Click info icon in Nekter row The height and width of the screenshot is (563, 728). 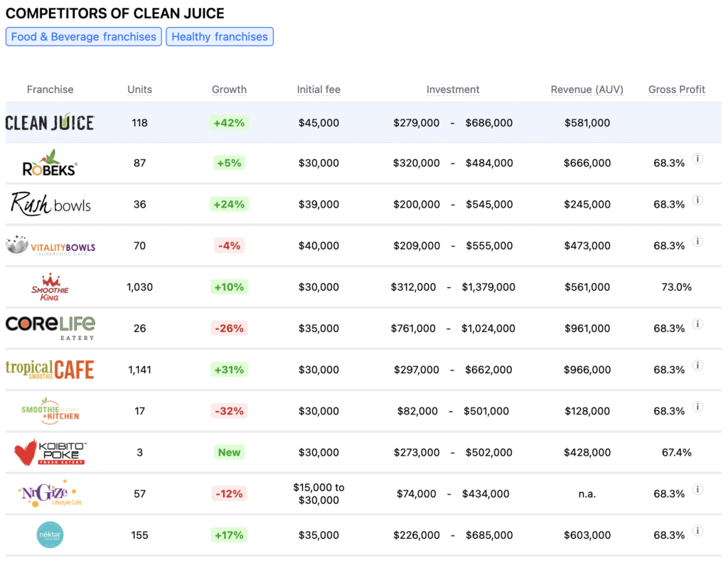(697, 530)
